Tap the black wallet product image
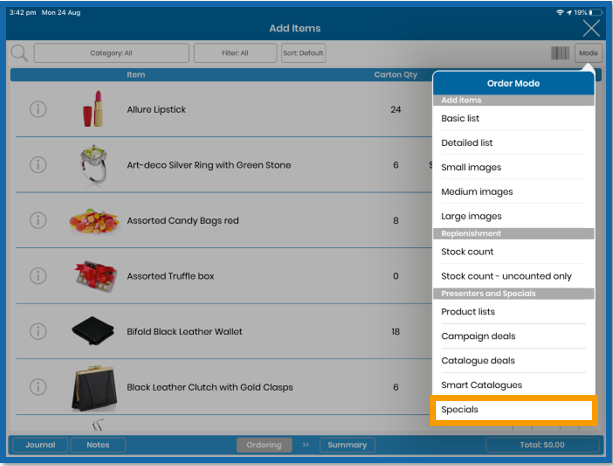The width and height of the screenshot is (613, 466). click(x=93, y=331)
